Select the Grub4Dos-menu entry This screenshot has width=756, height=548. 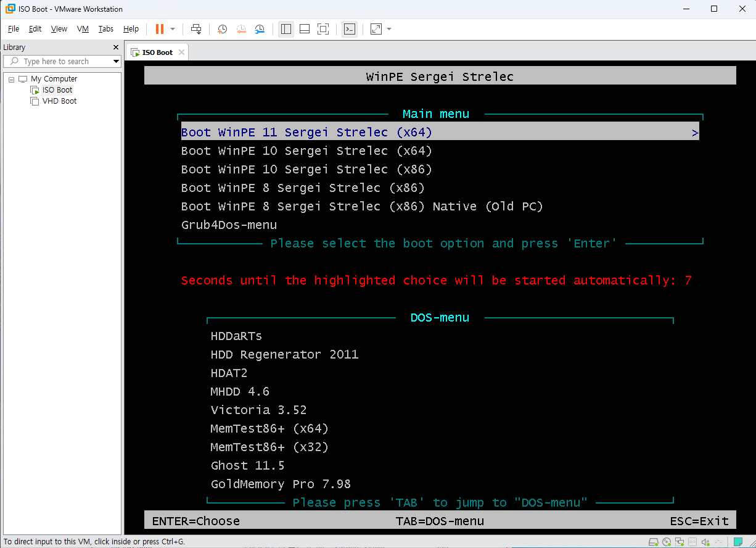pos(229,225)
